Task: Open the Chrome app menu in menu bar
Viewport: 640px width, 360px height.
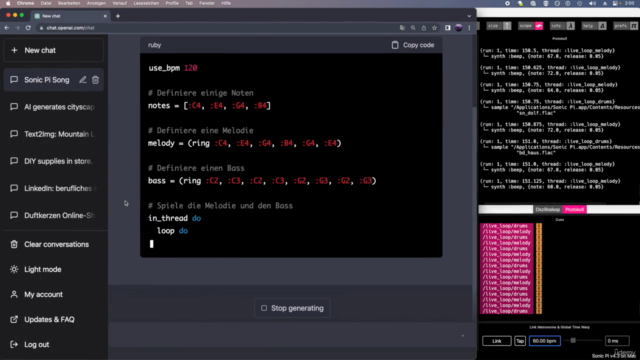Action: click(25, 3)
